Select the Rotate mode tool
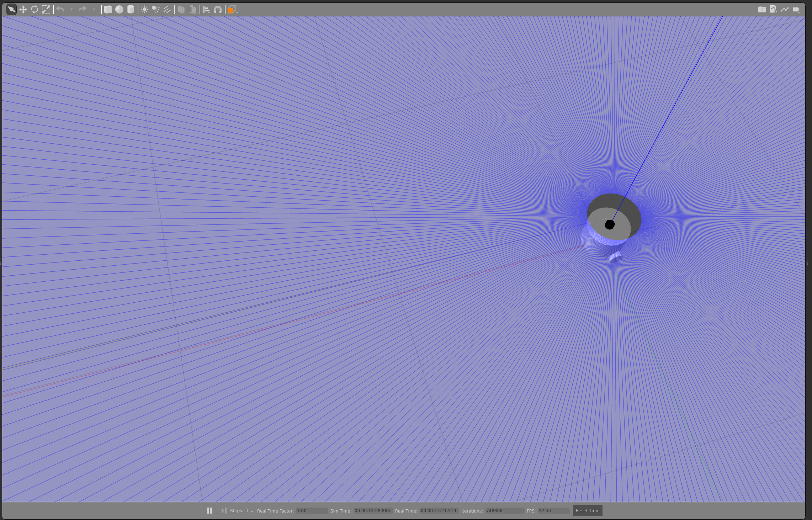 tap(35, 10)
